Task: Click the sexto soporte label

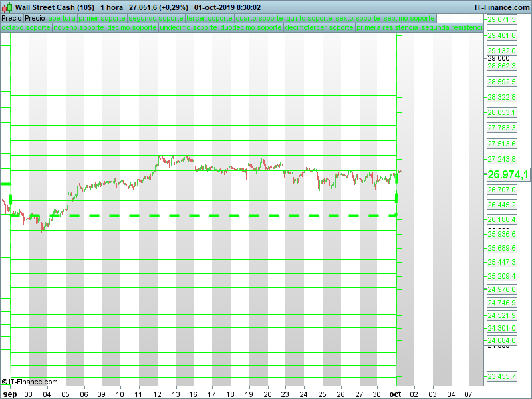Action: click(x=358, y=19)
